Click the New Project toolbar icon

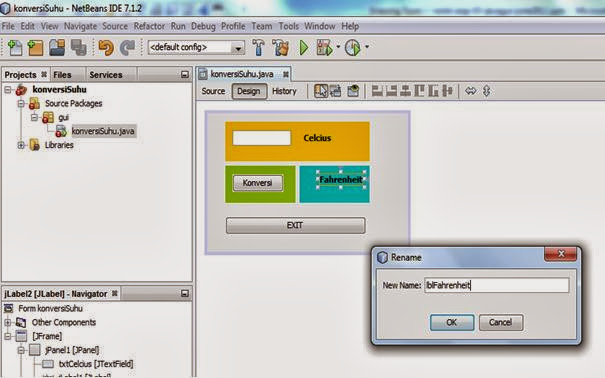[35, 47]
